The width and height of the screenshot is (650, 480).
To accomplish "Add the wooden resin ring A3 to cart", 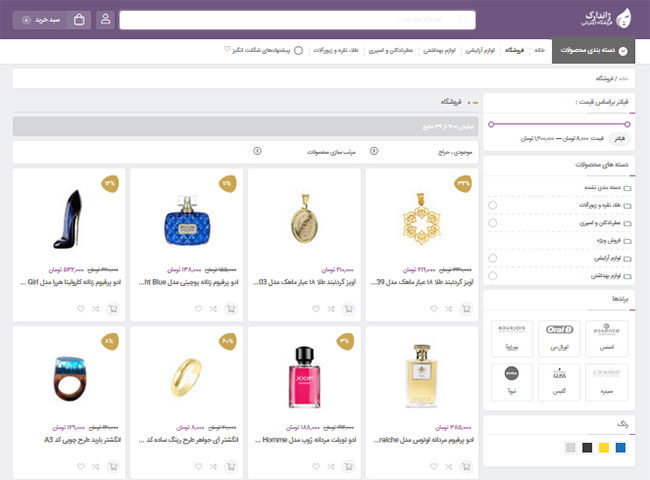I will coord(113,466).
